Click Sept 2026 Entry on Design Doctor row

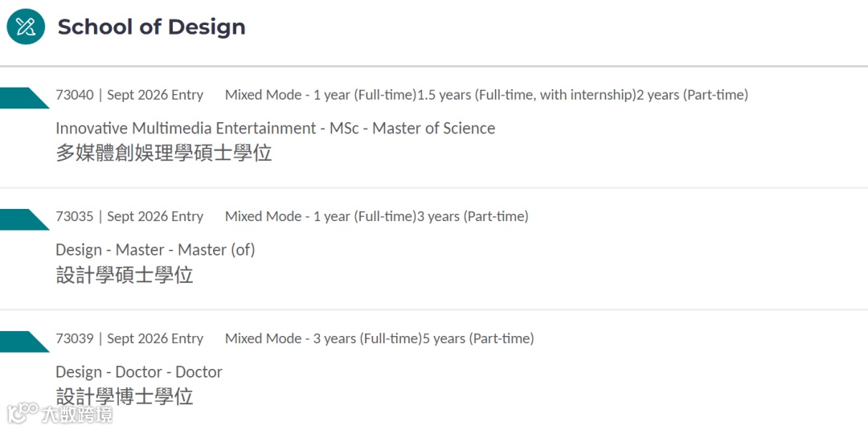(x=155, y=338)
